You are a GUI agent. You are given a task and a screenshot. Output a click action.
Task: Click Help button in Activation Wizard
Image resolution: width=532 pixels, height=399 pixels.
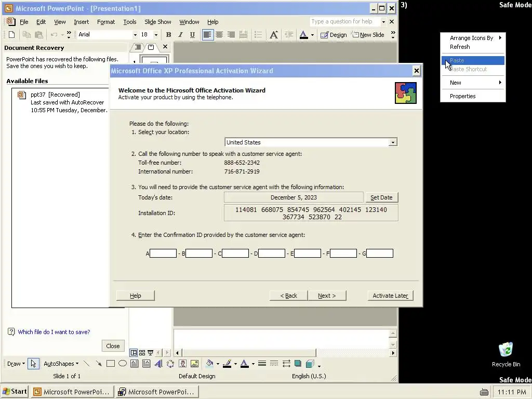pos(136,296)
